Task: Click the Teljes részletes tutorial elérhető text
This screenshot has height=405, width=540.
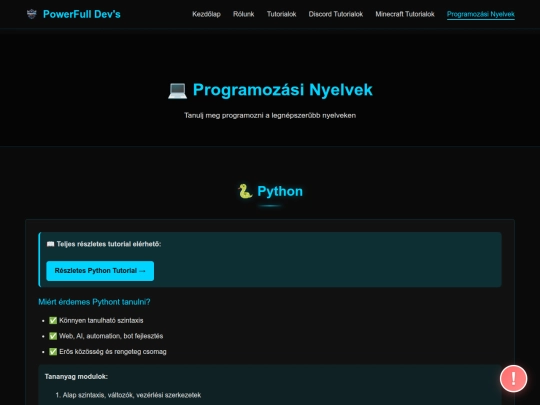Action: click(x=109, y=244)
